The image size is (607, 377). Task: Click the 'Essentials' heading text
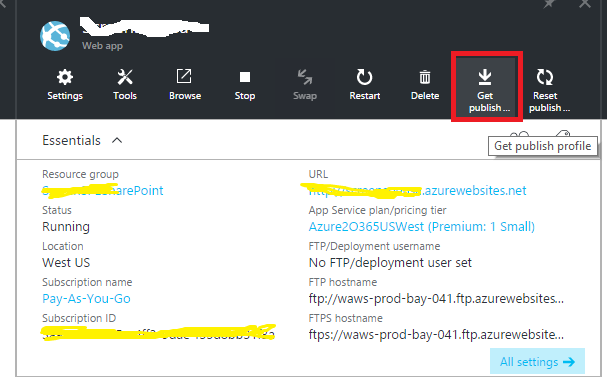[x=71, y=140]
